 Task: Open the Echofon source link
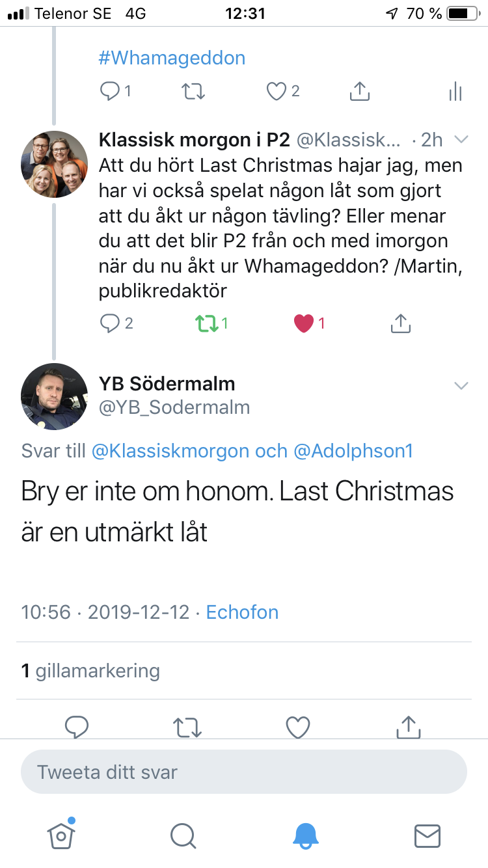242,612
